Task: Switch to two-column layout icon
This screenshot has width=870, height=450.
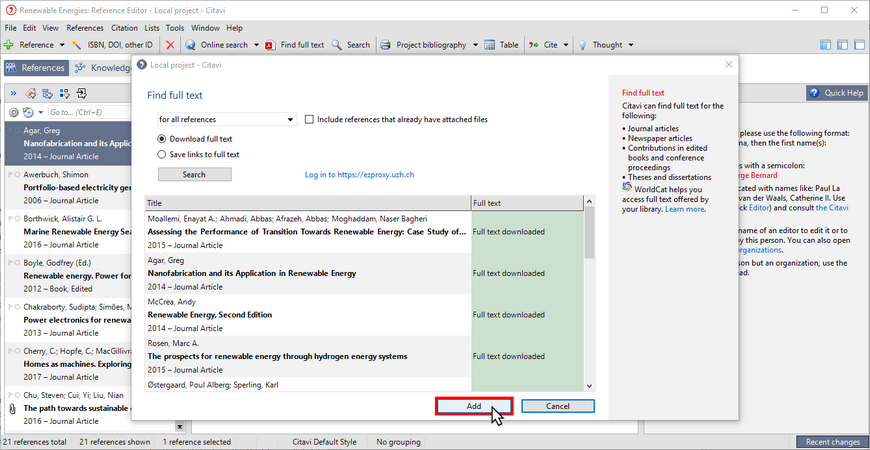Action: pyautogui.click(x=842, y=45)
